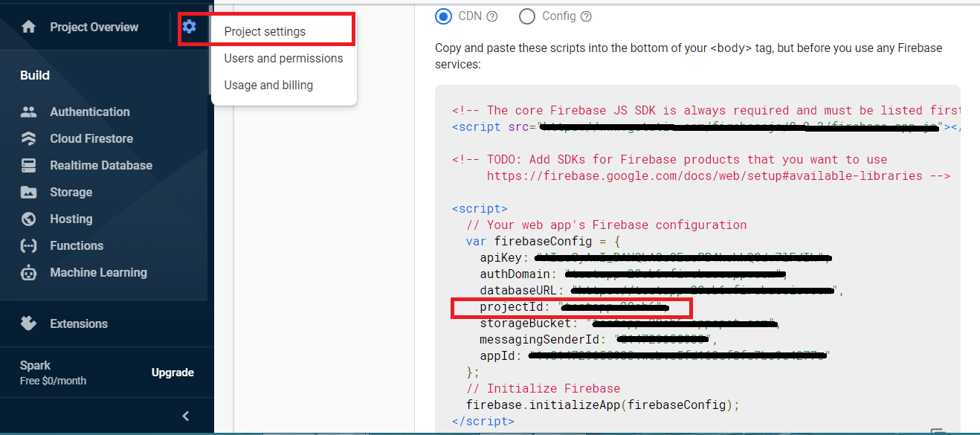Select the Cloud Firestore icon
This screenshot has height=435, width=980.
pos(28,138)
